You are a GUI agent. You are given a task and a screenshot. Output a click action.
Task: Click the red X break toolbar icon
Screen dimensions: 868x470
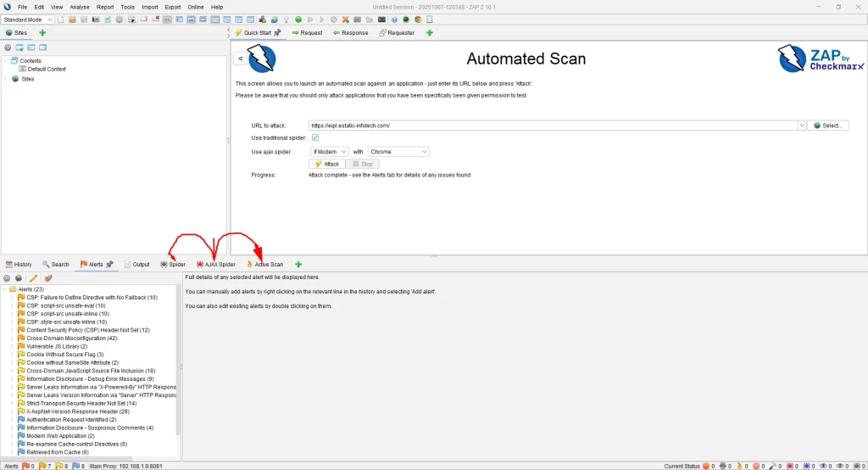point(345,19)
